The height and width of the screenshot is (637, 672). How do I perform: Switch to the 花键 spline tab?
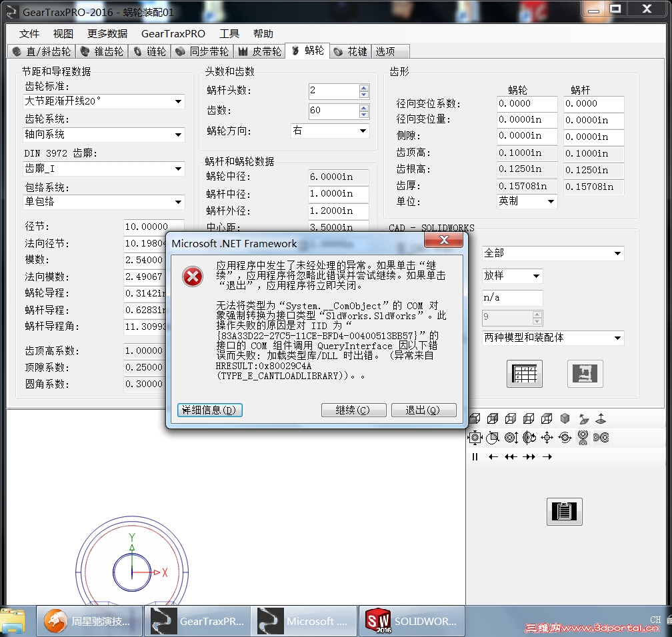coord(351,51)
